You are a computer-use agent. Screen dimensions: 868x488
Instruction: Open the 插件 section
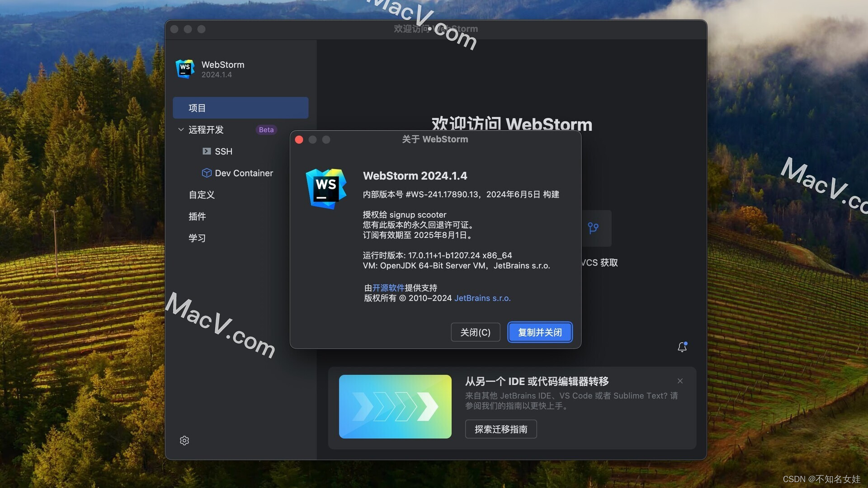click(197, 216)
